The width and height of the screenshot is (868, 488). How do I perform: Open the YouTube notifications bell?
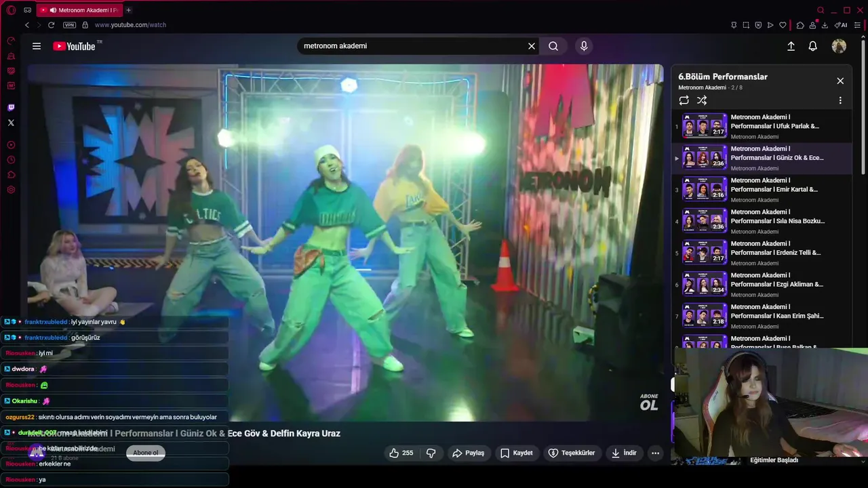click(812, 46)
